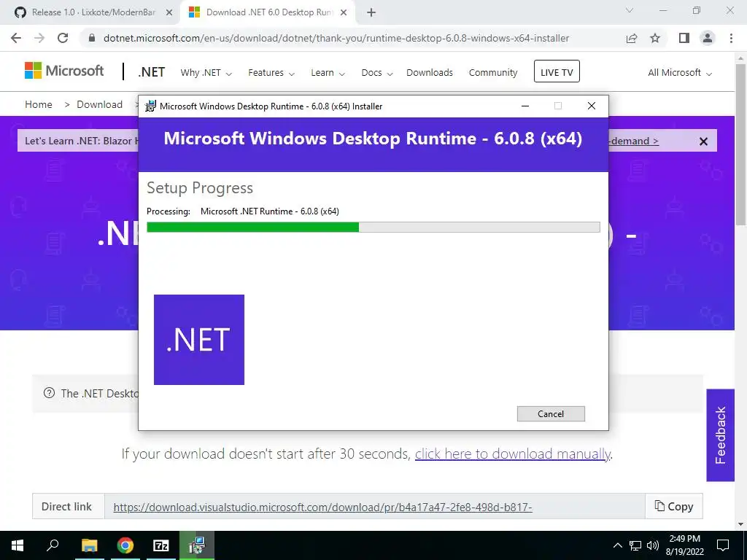
Task: Click the setup progress bar
Action: click(x=373, y=227)
